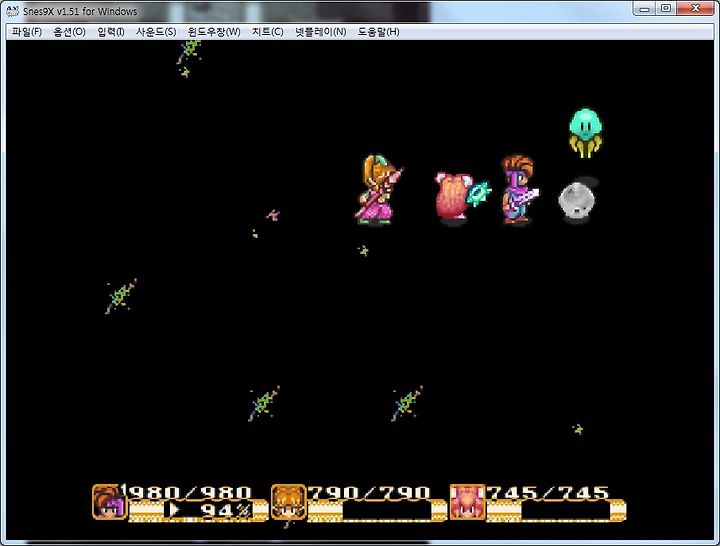Click the 980/980 HP value
The width and height of the screenshot is (720, 546).
point(190,492)
